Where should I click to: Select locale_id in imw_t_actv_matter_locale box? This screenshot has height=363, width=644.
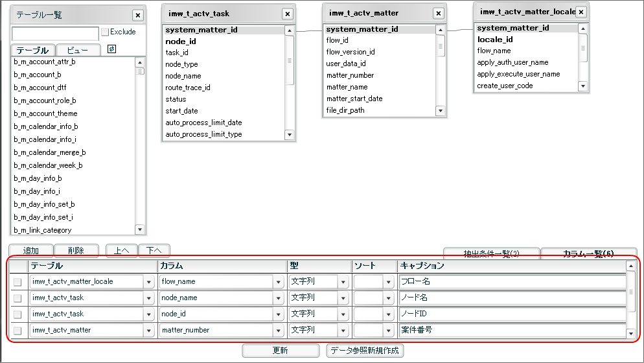tap(495, 40)
